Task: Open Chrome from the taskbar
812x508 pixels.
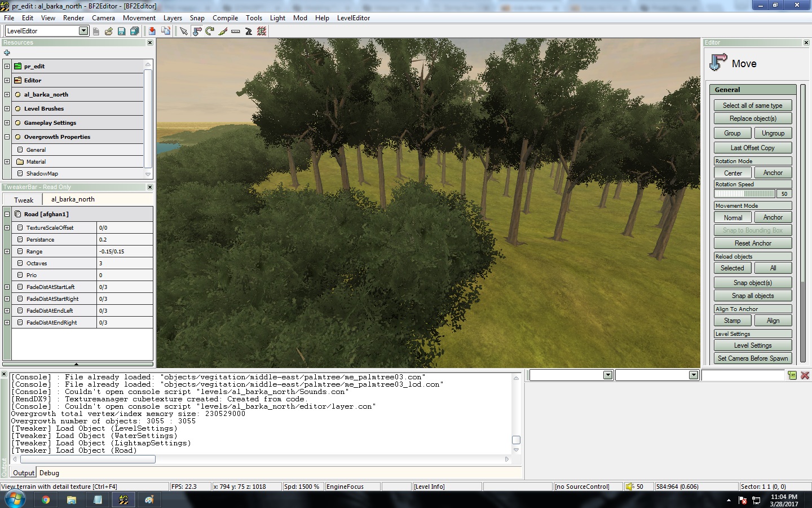Action: coord(46,500)
